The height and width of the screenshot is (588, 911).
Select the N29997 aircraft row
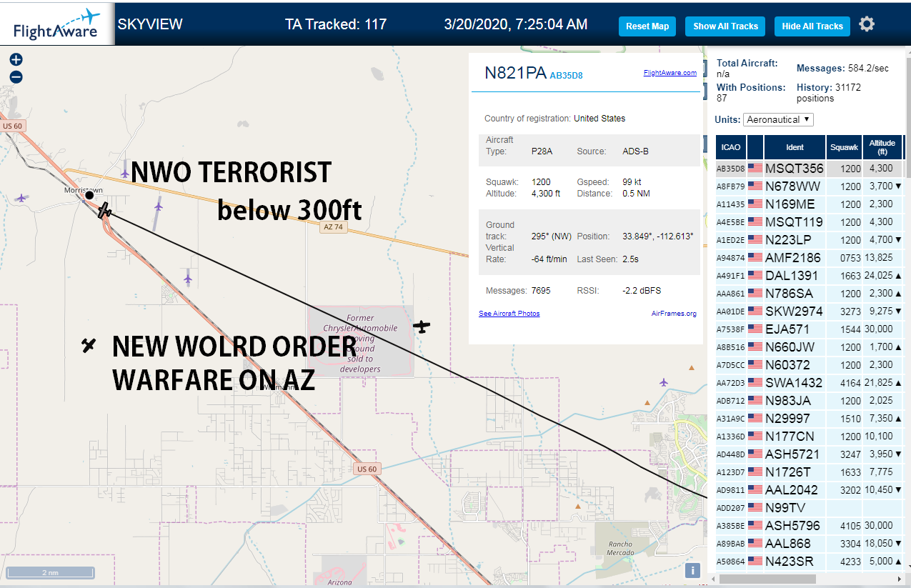(809, 419)
